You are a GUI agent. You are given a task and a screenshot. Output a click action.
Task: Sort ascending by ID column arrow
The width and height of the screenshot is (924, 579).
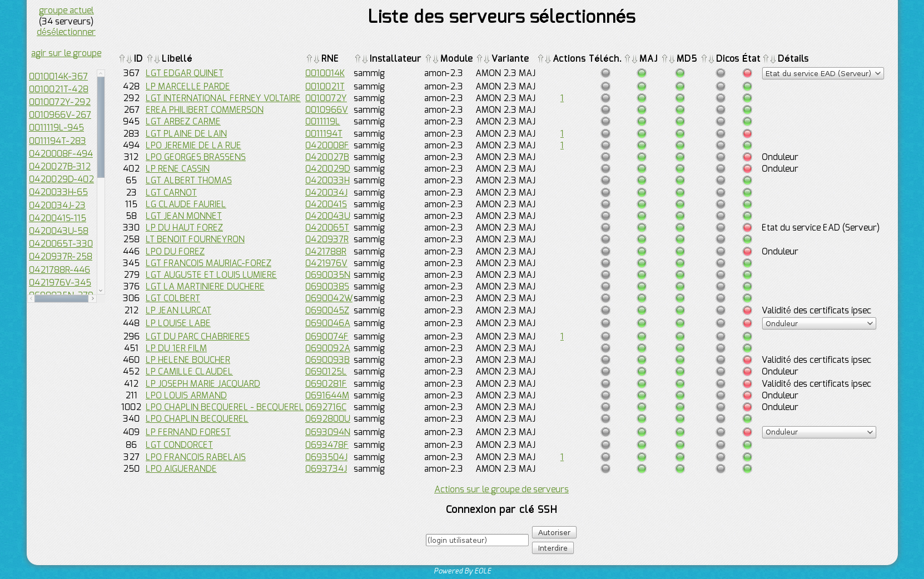coord(122,59)
